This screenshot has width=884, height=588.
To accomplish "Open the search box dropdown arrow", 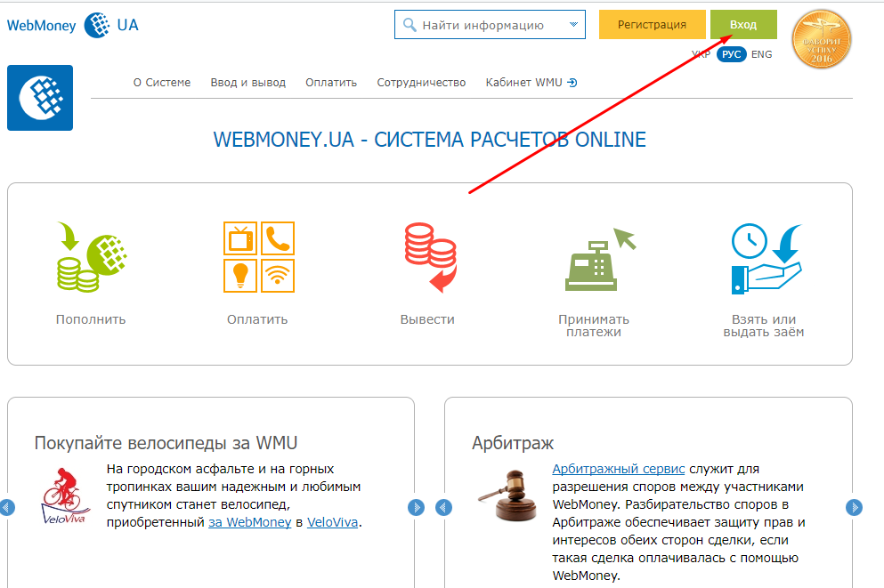I will [573, 25].
